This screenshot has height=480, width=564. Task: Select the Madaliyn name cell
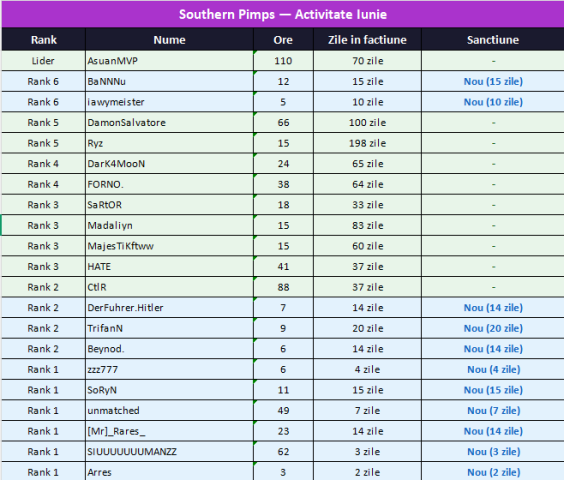169,226
